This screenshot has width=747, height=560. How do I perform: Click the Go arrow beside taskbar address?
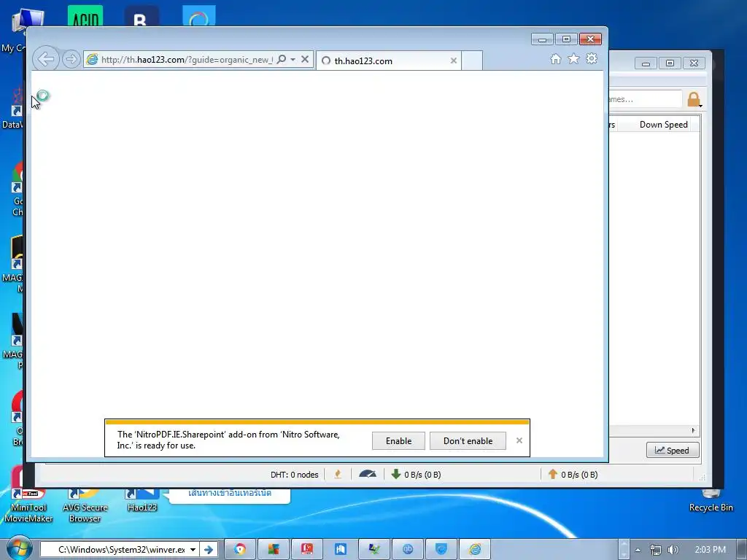209,550
